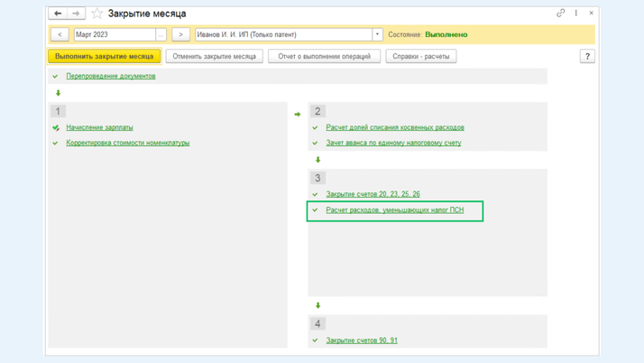
Task: Go to next month period
Action: (x=180, y=34)
